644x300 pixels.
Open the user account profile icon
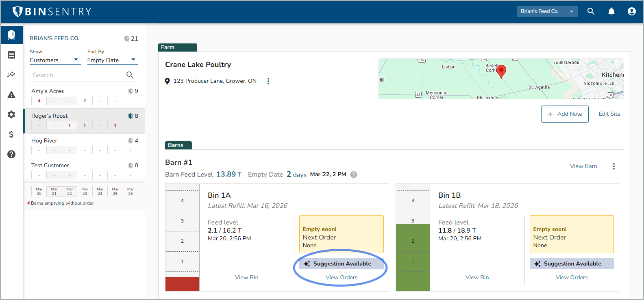click(631, 11)
